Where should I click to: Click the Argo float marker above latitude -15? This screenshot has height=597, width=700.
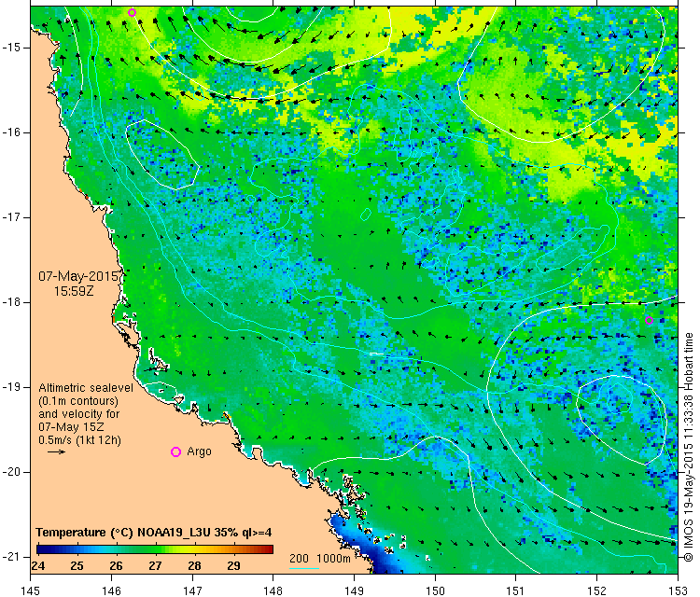[x=132, y=12]
